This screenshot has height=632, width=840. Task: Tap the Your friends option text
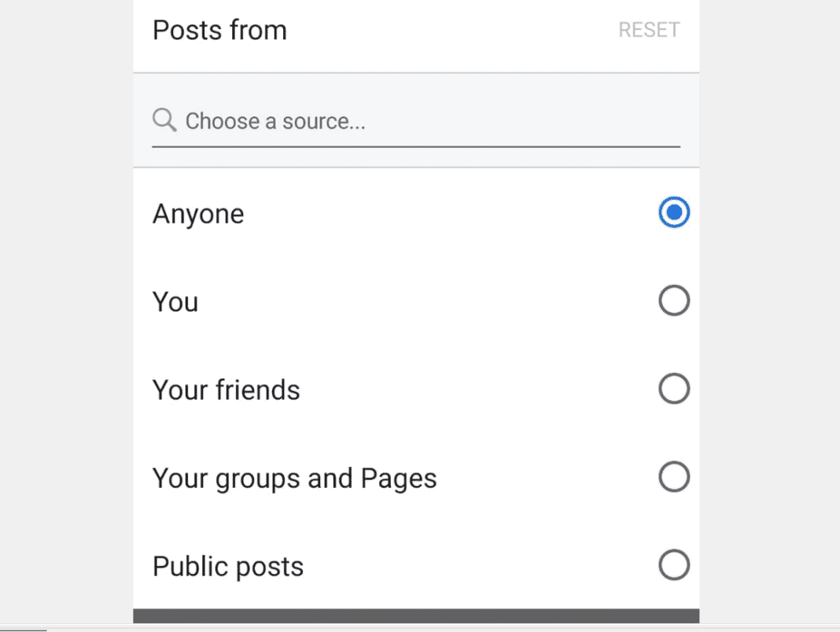[x=226, y=390]
